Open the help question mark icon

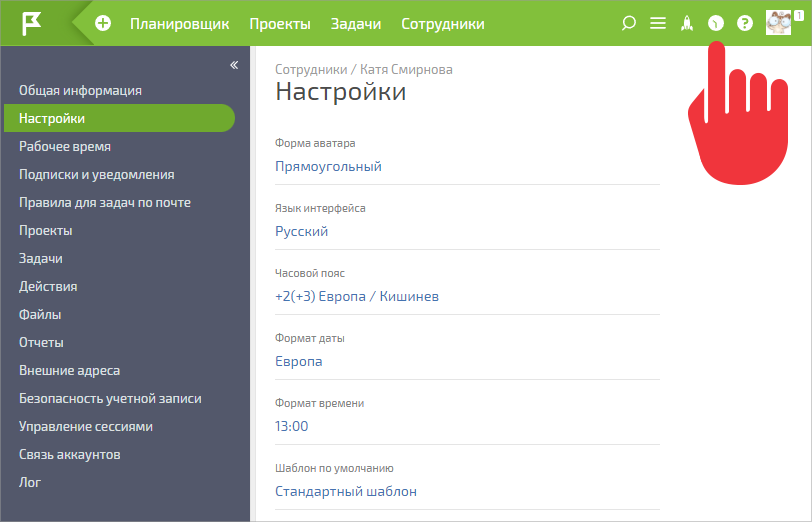[x=745, y=23]
